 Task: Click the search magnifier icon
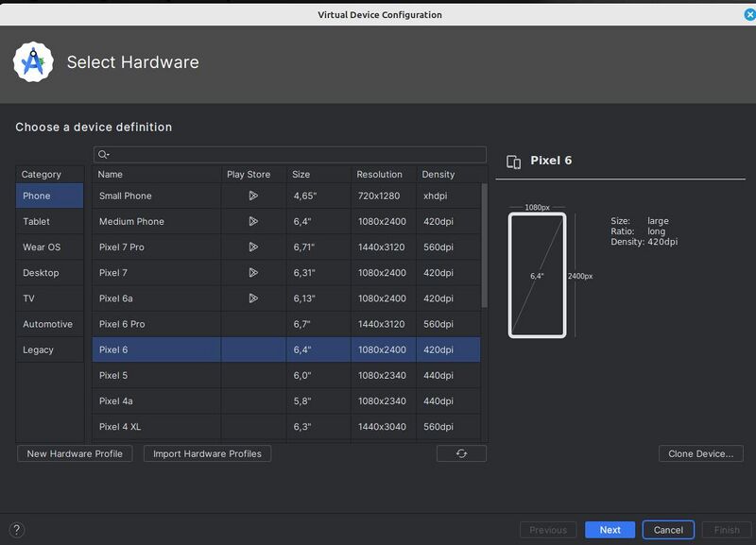103,155
